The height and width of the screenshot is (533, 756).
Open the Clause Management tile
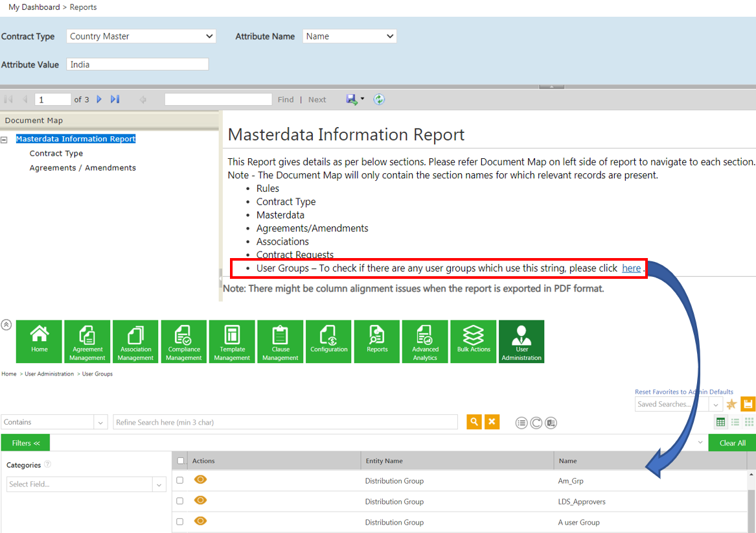(x=280, y=341)
